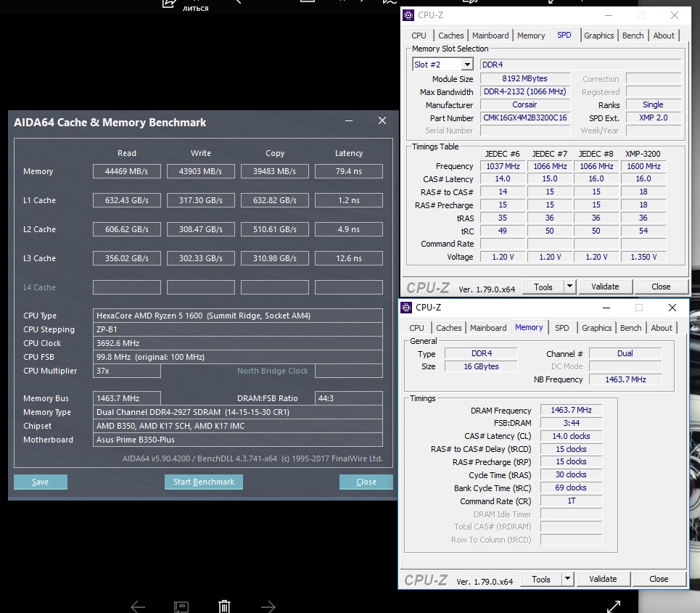Click NB Frequency value 1463.7 MHz

coord(625,379)
